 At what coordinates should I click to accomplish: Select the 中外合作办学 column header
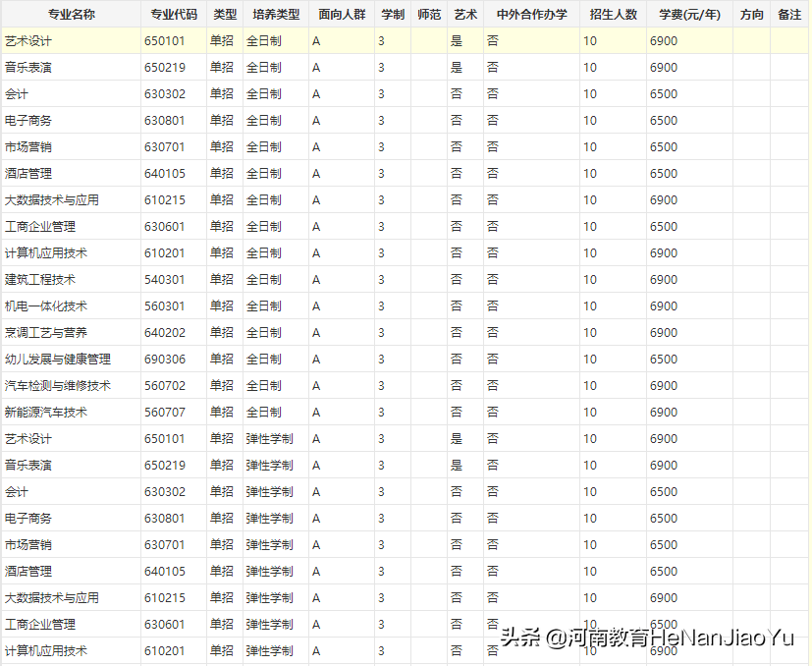coord(532,15)
